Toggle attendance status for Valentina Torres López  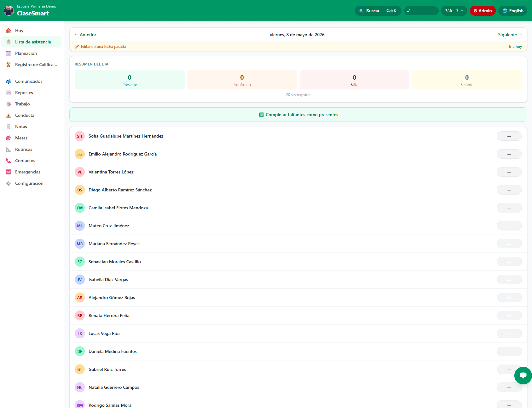pos(509,172)
